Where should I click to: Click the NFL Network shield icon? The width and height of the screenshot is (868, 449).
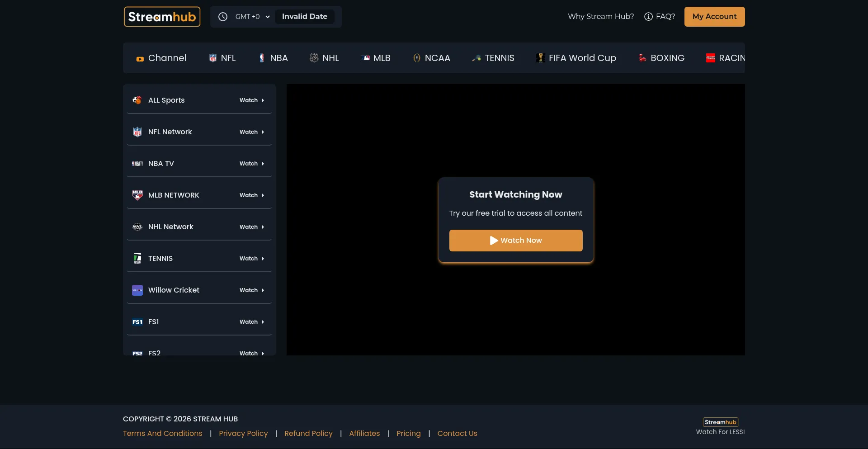click(137, 132)
